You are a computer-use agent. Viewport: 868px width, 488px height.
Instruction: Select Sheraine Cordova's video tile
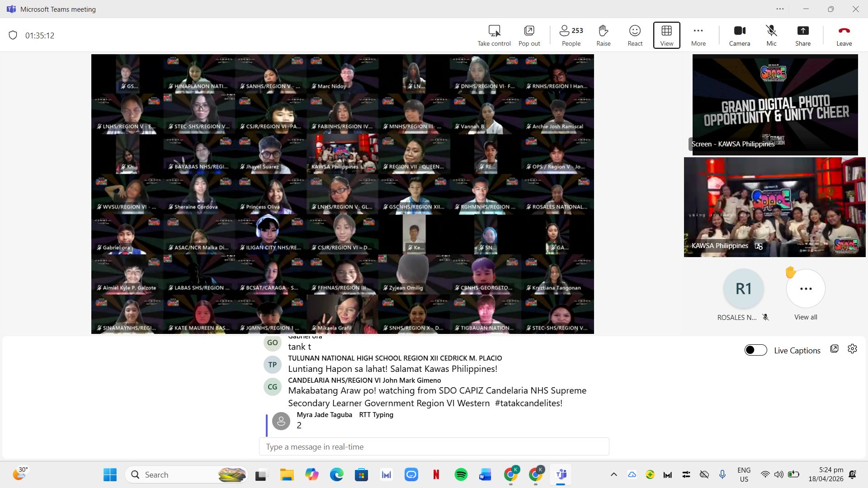click(199, 195)
